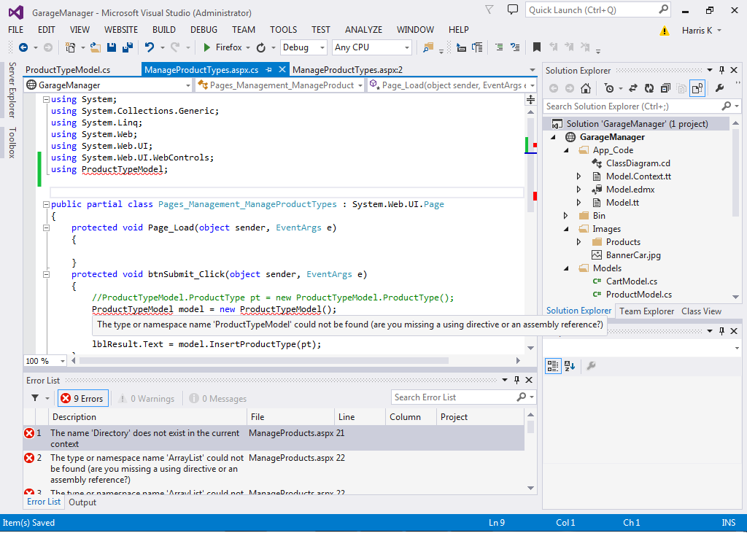The width and height of the screenshot is (747, 560).
Task: Start debugging with the green play icon
Action: [x=207, y=47]
